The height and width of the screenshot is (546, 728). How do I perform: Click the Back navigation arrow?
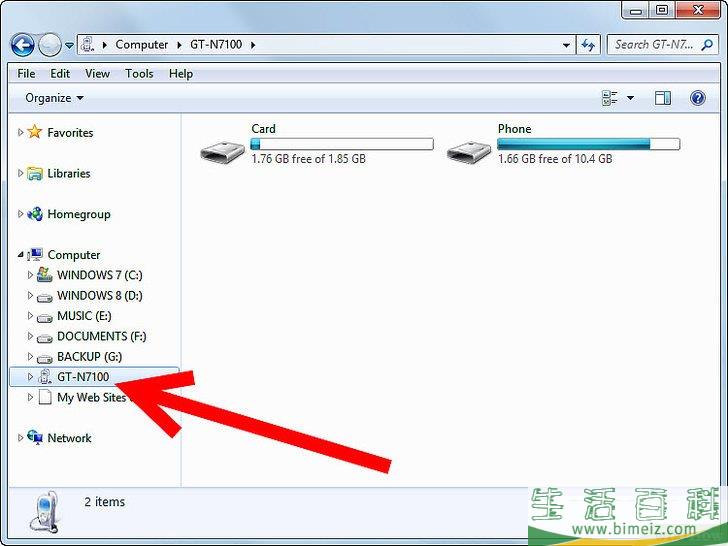click(22, 46)
